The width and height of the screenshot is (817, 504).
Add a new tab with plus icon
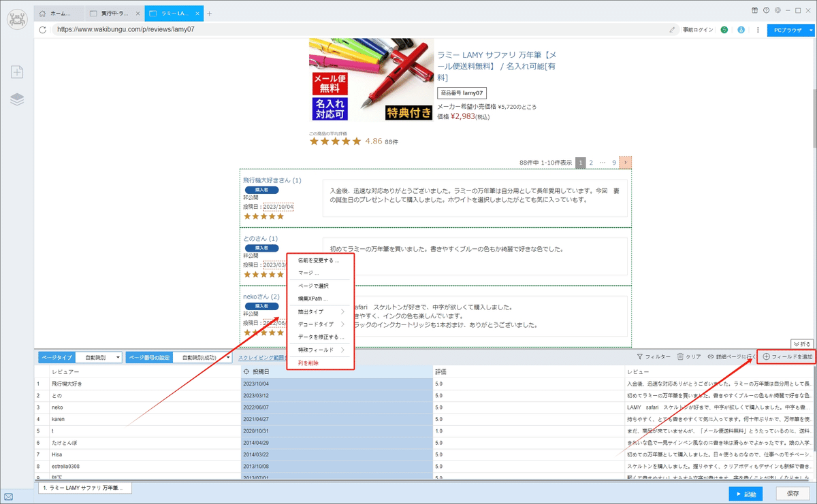210,14
